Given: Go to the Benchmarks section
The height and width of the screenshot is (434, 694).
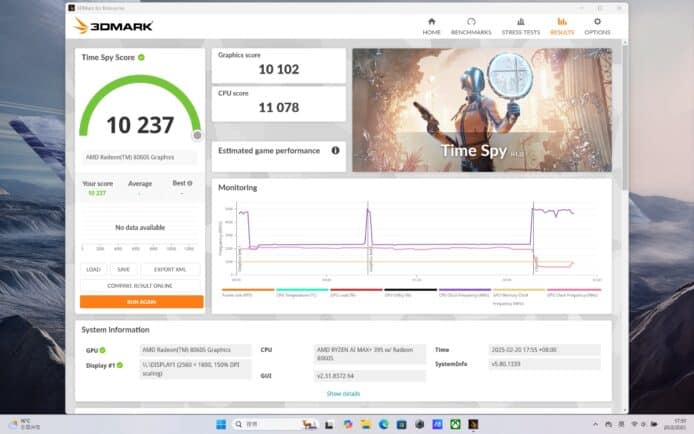Looking at the screenshot, I should click(x=471, y=25).
